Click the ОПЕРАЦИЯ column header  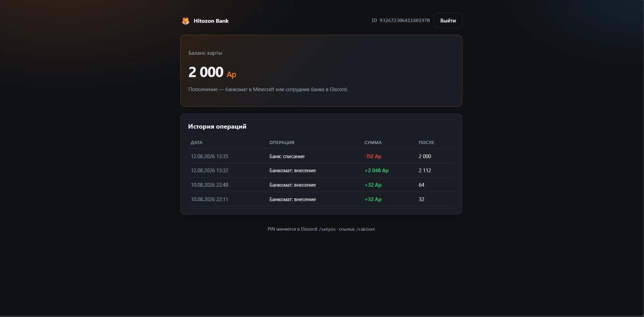282,142
